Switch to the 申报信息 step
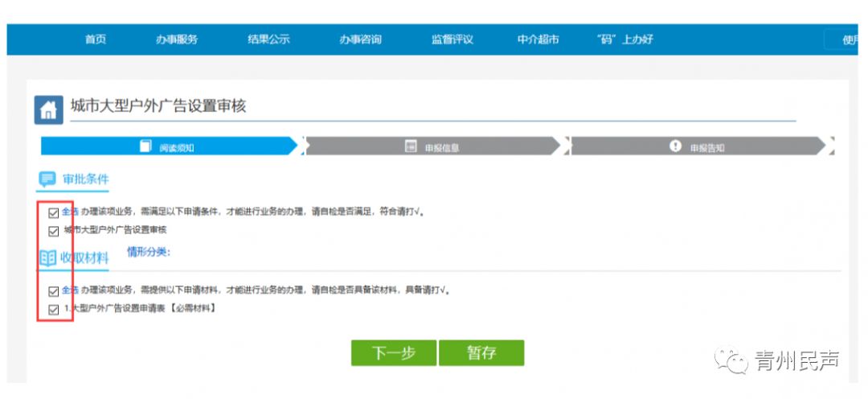The width and height of the screenshot is (868, 399). 432,147
